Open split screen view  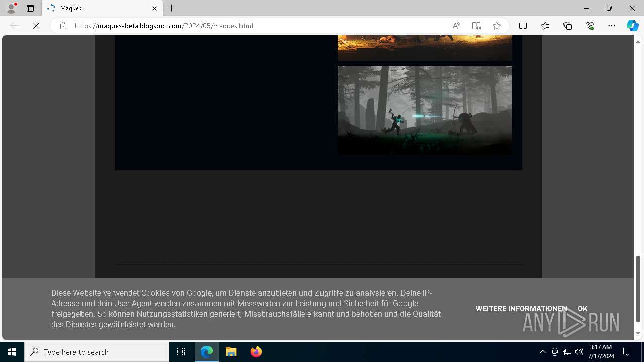coord(523,26)
